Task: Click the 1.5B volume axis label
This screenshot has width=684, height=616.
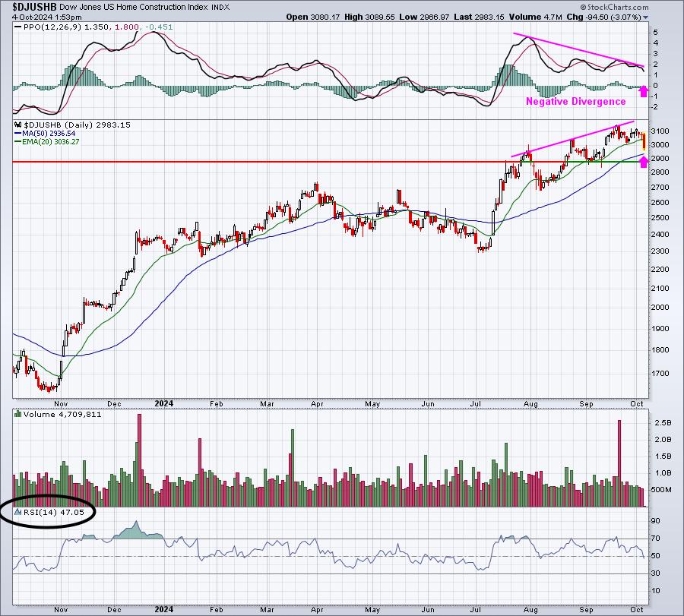Action: click(x=663, y=456)
